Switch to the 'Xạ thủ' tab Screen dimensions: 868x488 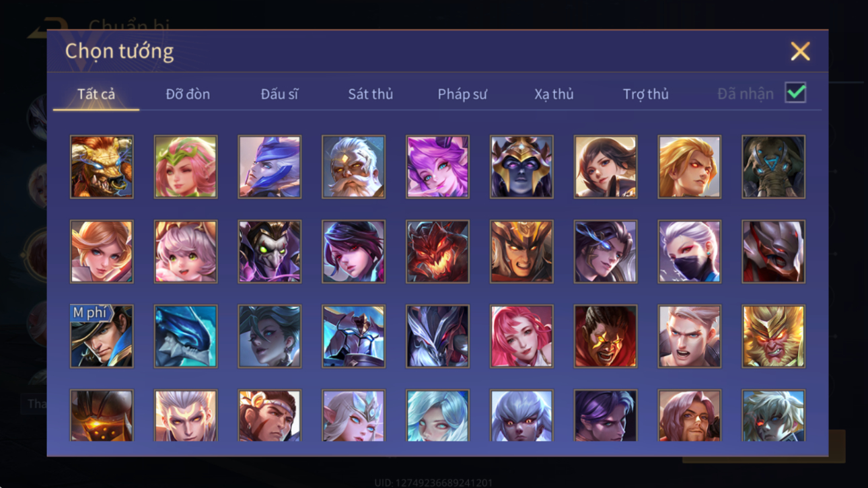(554, 94)
